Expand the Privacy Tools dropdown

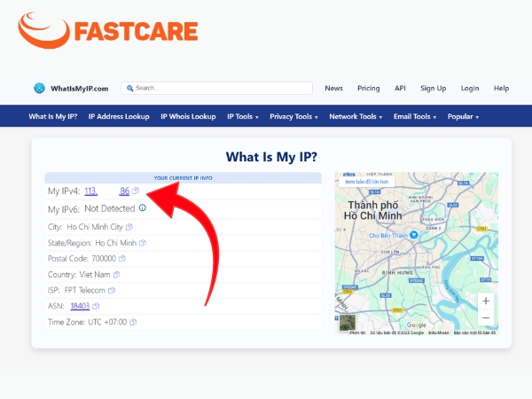(293, 116)
